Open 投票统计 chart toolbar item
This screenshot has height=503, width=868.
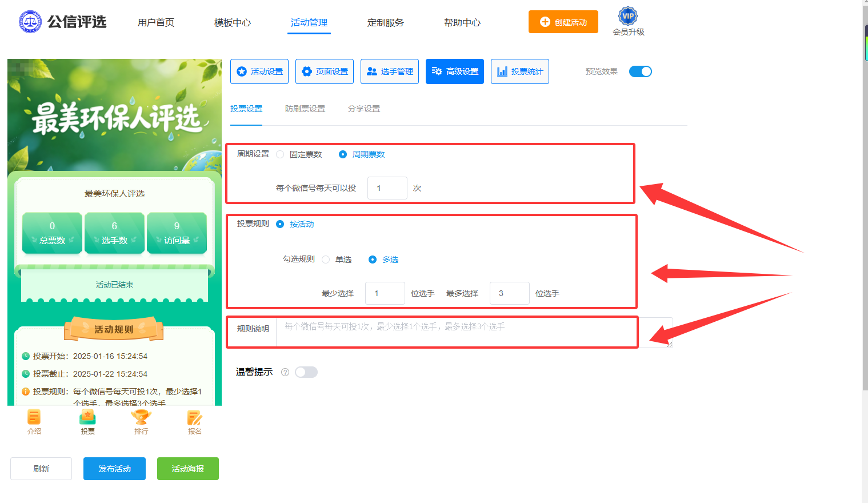tap(520, 71)
